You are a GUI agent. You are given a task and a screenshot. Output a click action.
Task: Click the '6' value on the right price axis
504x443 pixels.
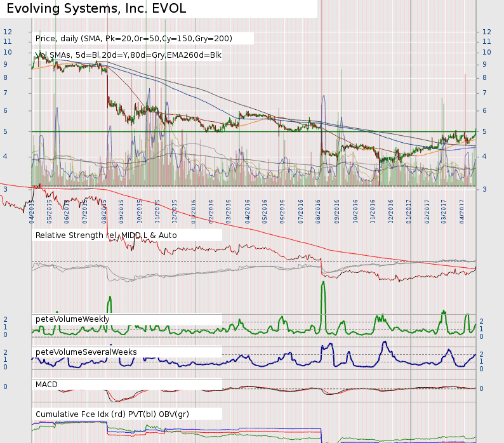coord(485,110)
